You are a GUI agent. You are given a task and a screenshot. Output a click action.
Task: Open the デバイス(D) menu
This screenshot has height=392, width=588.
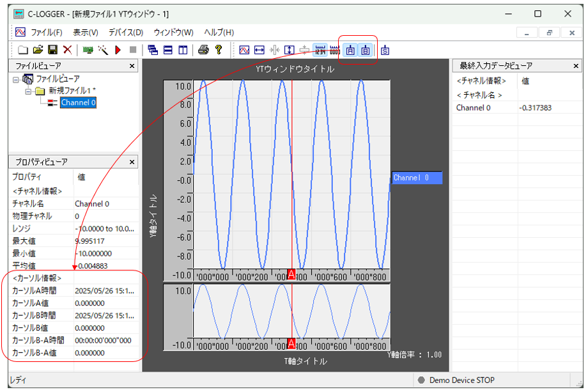[126, 32]
